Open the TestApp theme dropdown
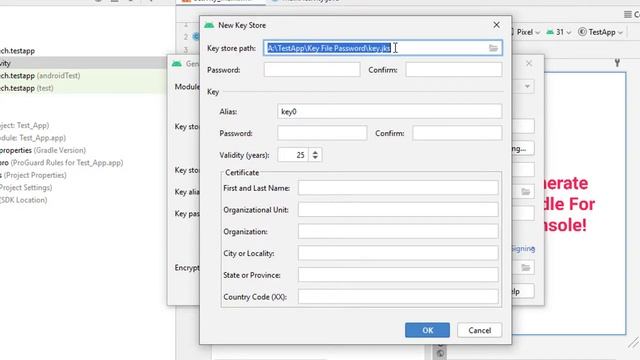Viewport: 640px width, 360px height. 600,32
